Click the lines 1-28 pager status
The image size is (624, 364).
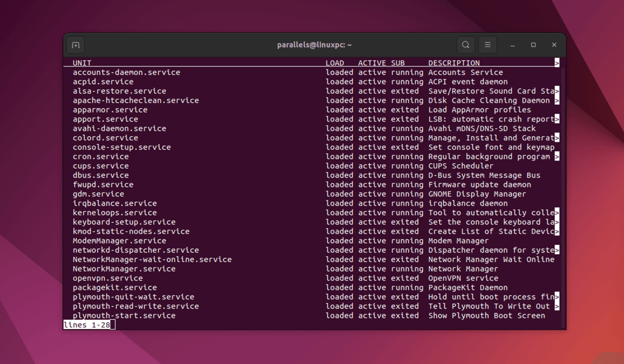87,325
